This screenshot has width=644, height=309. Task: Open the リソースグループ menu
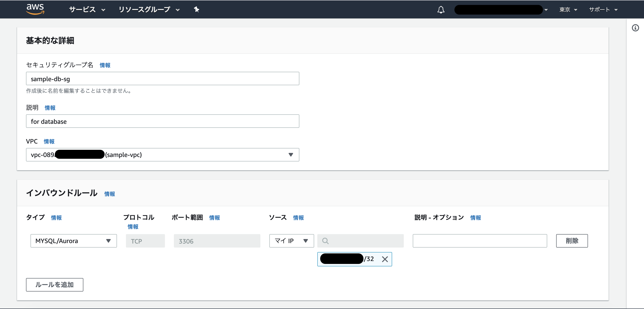coord(149,9)
